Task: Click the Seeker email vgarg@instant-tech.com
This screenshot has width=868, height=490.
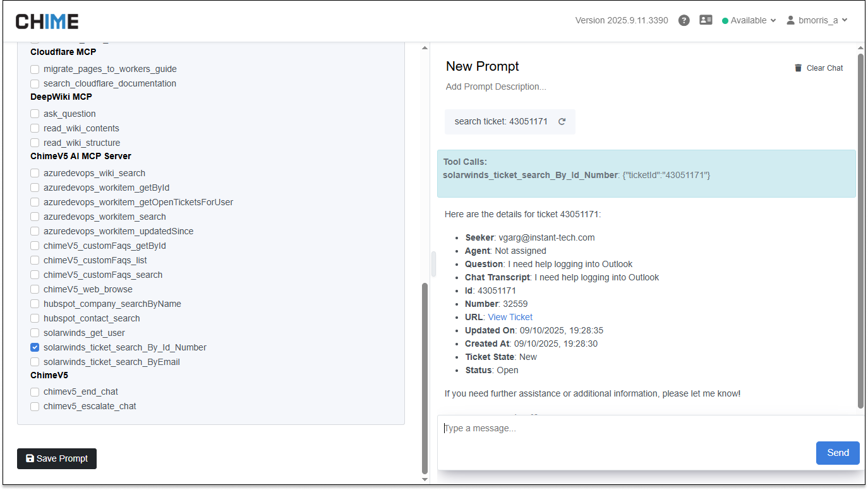Action: click(x=546, y=237)
